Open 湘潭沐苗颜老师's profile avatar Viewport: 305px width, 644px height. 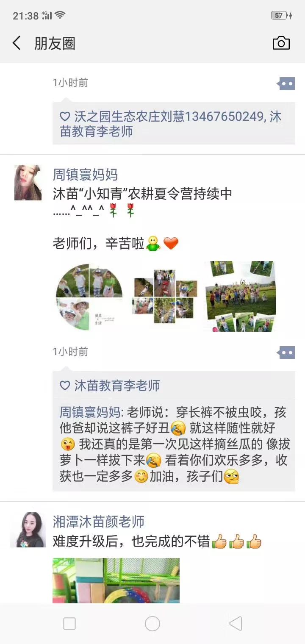[x=28, y=530]
